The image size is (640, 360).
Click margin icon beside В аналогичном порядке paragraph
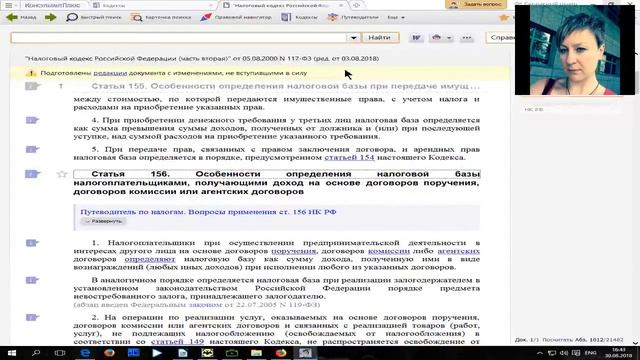pyautogui.click(x=32, y=280)
